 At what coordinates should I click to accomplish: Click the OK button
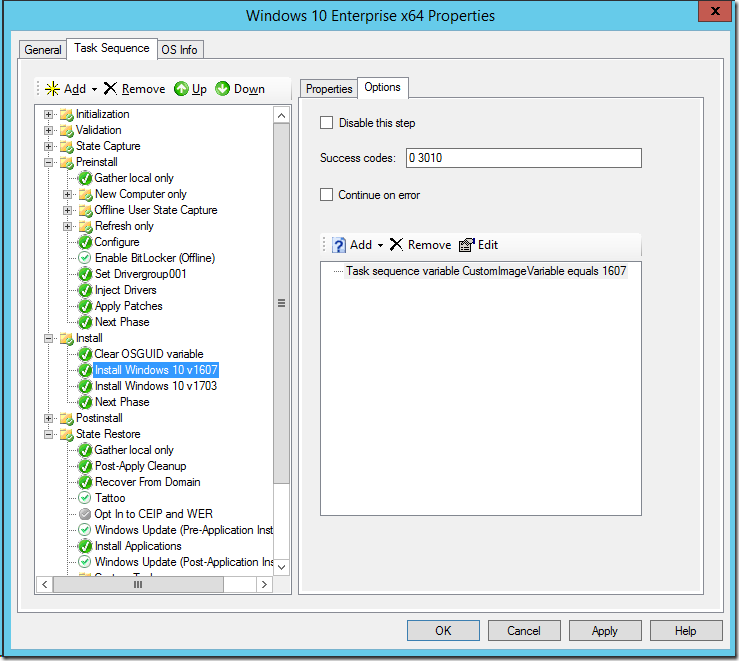tap(443, 631)
